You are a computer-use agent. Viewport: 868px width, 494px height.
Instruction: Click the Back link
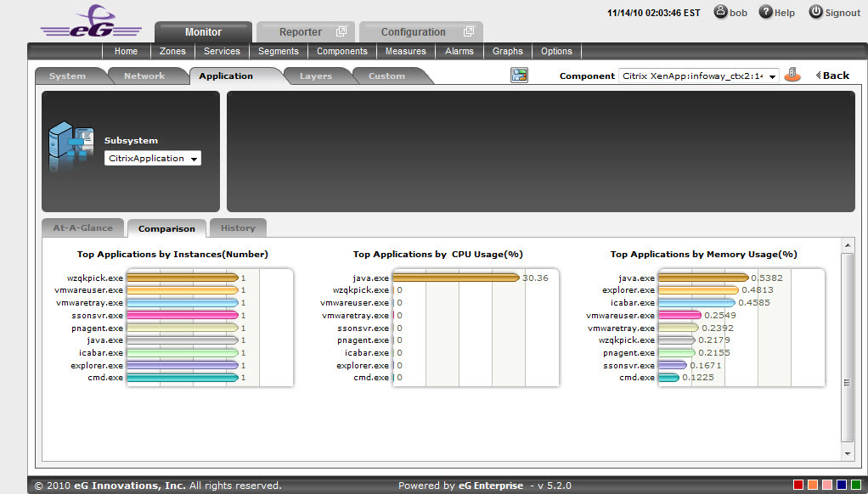832,76
